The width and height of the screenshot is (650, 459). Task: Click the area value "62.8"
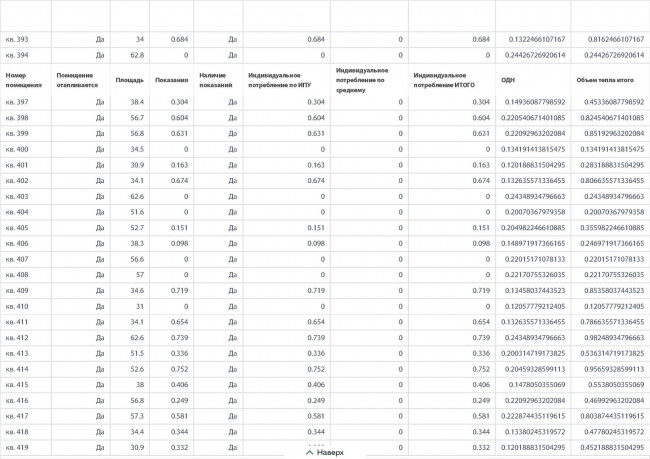(x=137, y=55)
